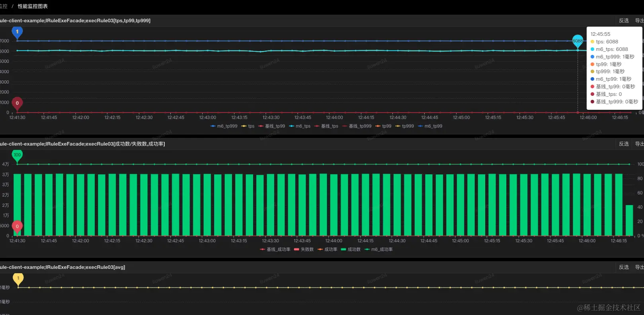Toggle the tp999 legend series
Viewport: 644px width, 315px height.
pyautogui.click(x=404, y=126)
